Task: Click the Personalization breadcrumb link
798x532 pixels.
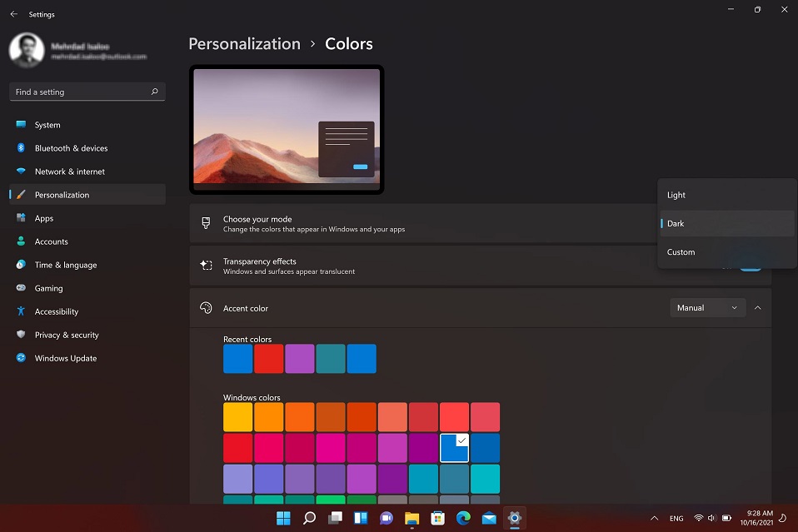Action: click(244, 44)
